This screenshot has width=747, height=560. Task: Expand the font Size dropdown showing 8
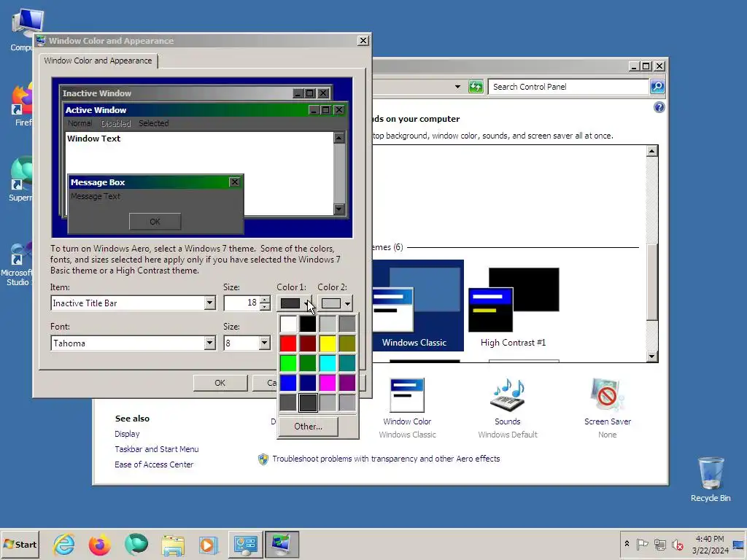tap(264, 343)
